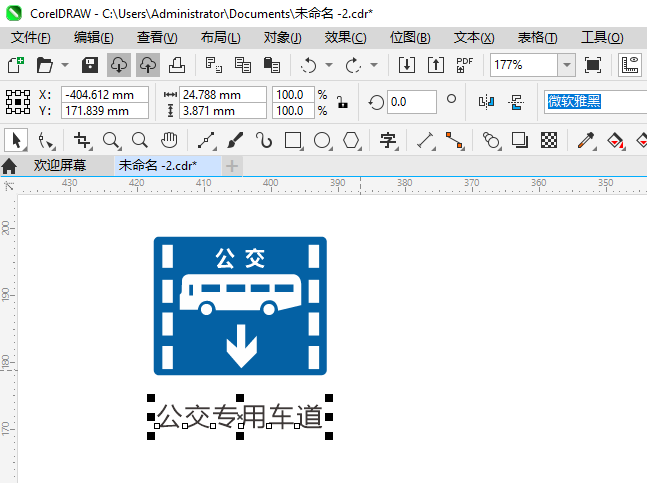Open the 效果(C) menu
The width and height of the screenshot is (647, 483).
pyautogui.click(x=345, y=38)
